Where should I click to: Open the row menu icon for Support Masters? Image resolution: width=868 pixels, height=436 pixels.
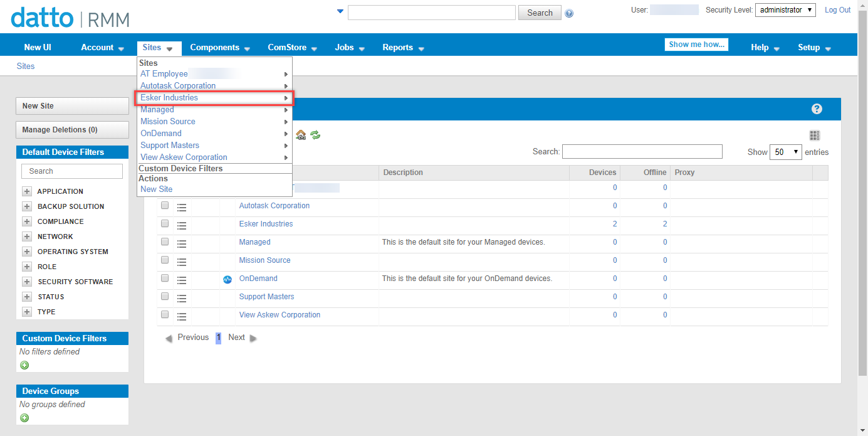coord(182,298)
